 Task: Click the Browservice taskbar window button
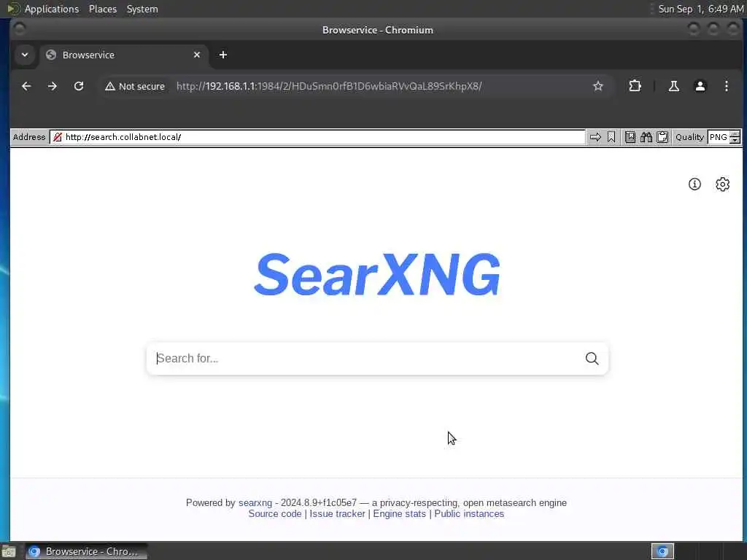[86, 551]
